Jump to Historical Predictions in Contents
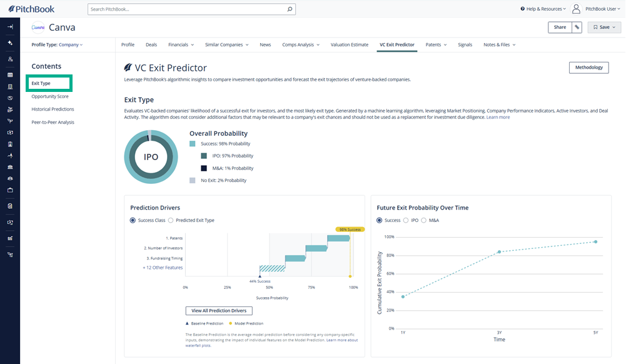The height and width of the screenshot is (364, 626). pos(53,109)
